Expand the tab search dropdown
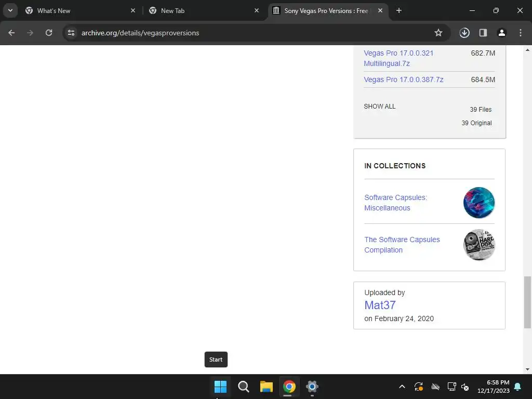The height and width of the screenshot is (399, 532). 10,10
